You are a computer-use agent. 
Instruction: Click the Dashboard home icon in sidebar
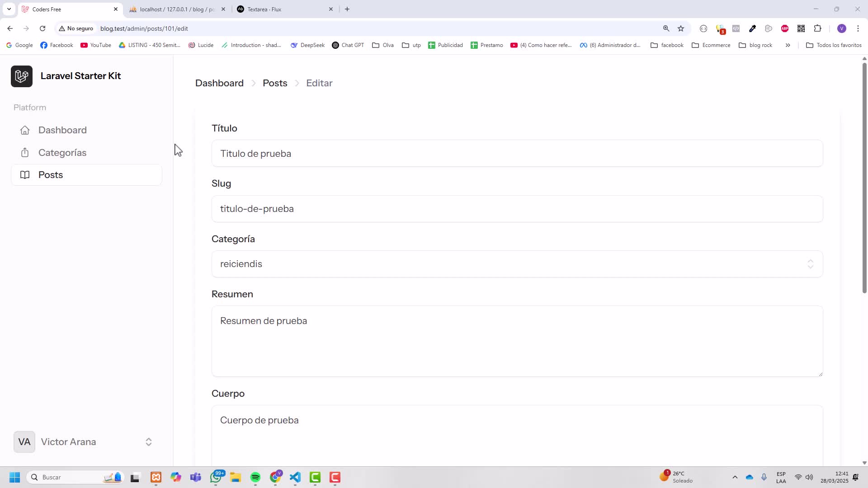coord(25,130)
